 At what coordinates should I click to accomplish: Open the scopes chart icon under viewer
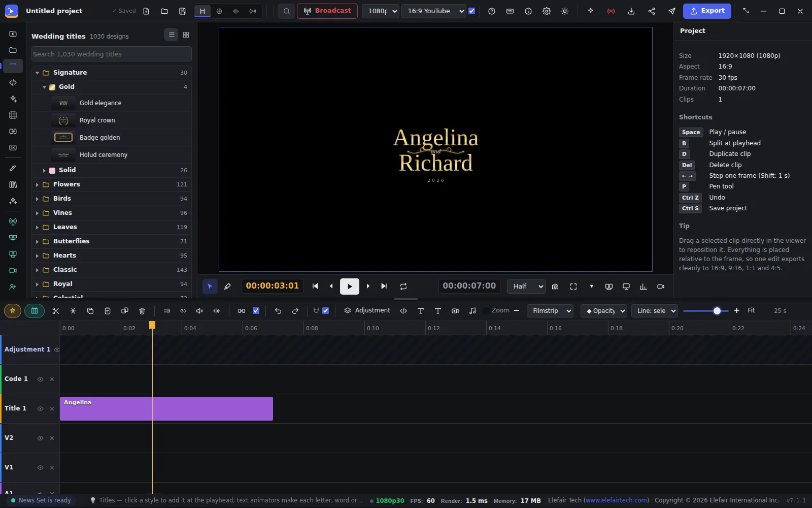[643, 287]
